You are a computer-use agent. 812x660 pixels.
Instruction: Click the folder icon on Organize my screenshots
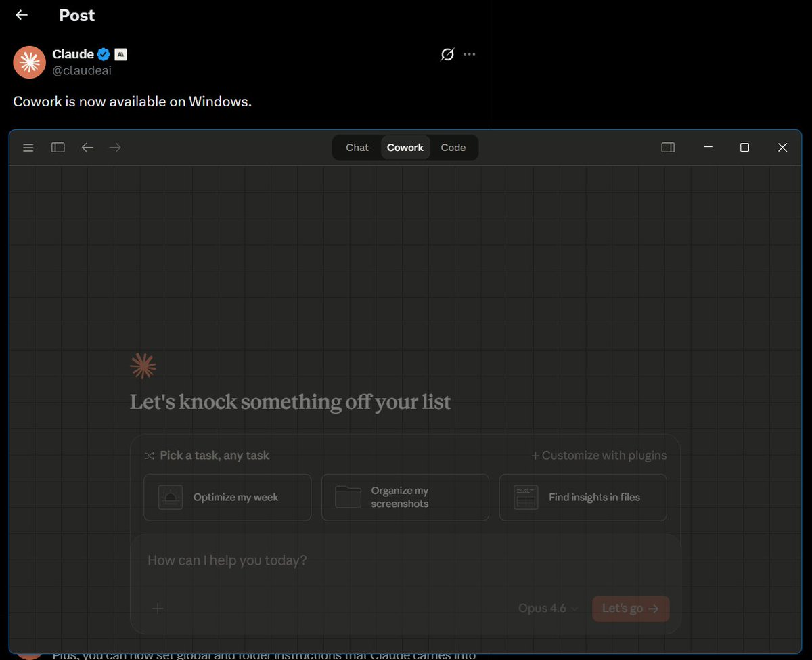pyautogui.click(x=348, y=497)
